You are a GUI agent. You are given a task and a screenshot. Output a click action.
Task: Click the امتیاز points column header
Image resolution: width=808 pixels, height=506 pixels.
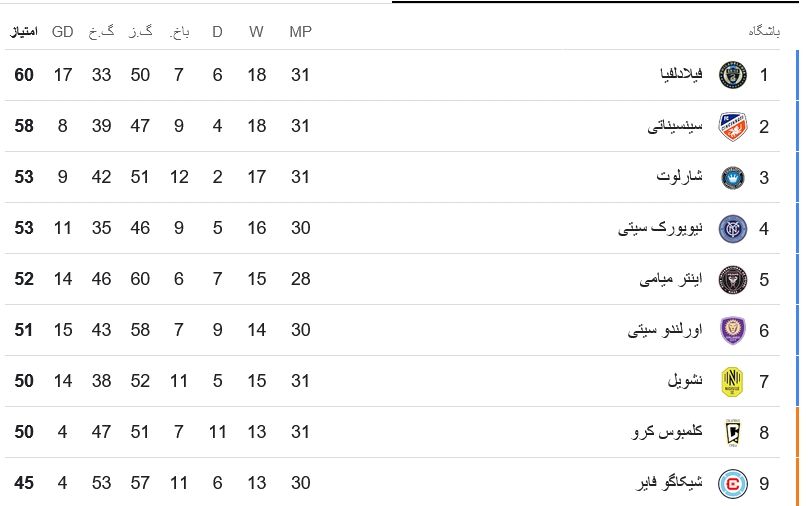click(x=24, y=32)
